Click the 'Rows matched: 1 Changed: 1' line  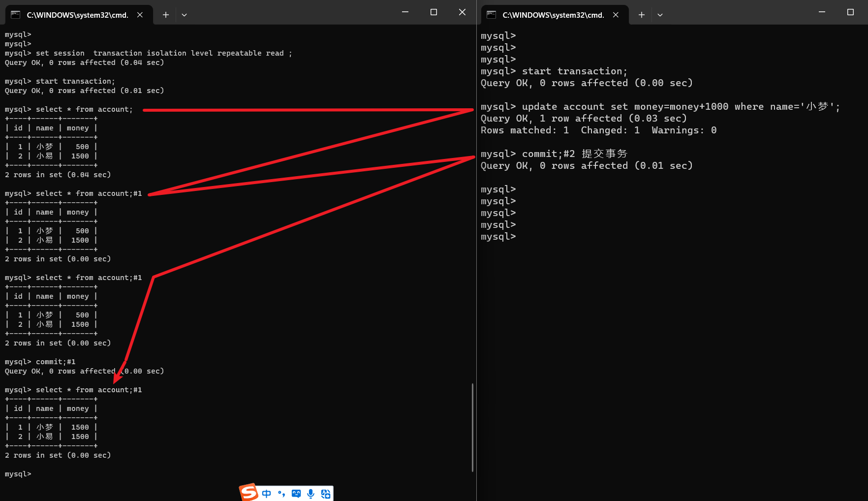click(x=598, y=130)
